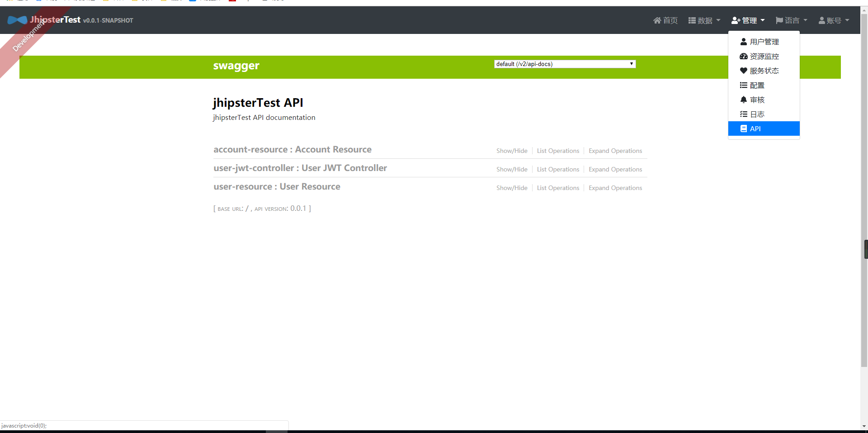Collapse the 管理 dropdown menu

[x=748, y=20]
